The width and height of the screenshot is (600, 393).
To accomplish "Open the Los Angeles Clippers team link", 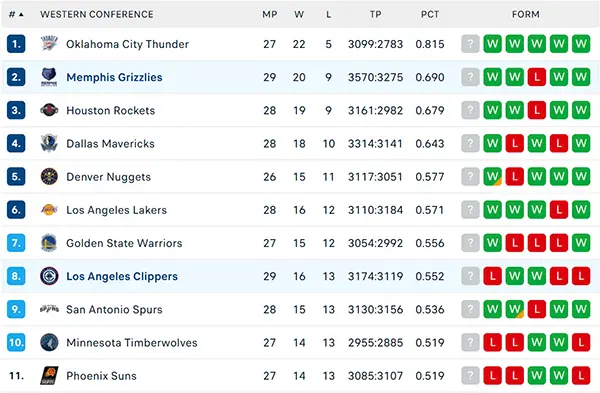I will pos(122,276).
